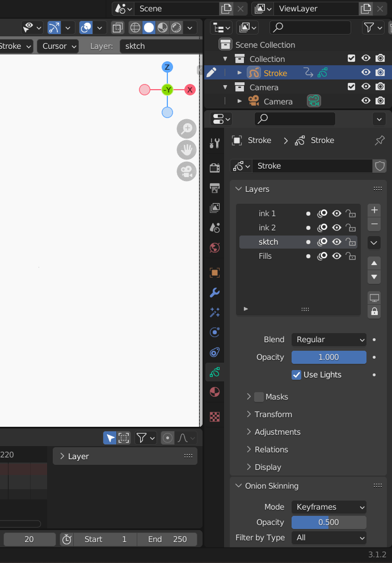Viewport: 392px width, 563px height.
Task: Open the View Layer properties tab
Action: (214, 208)
